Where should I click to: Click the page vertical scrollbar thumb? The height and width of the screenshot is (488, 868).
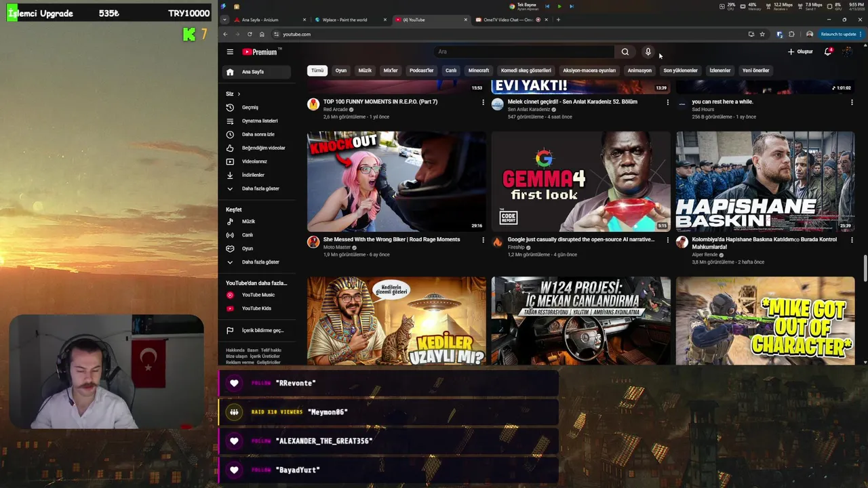coord(865,267)
